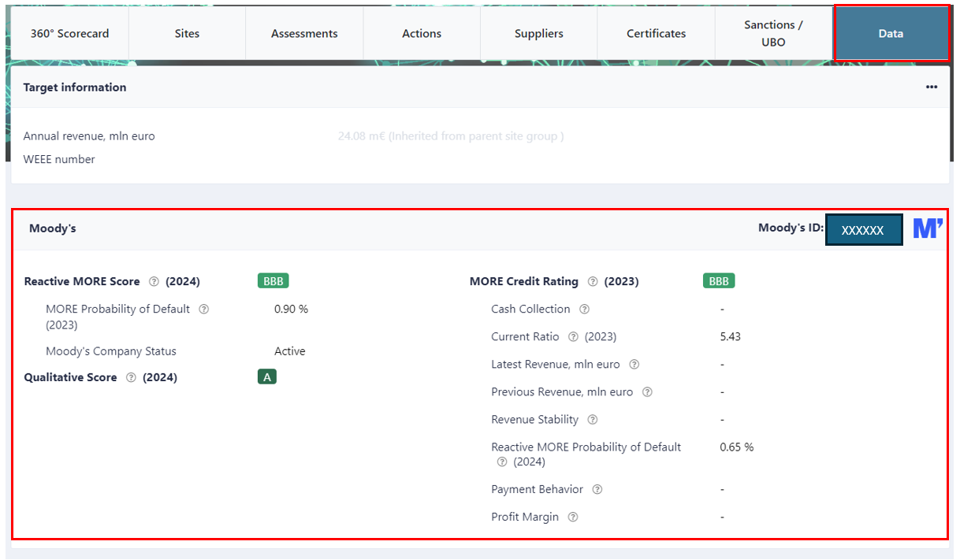960x560 pixels.
Task: Show help for MORE Probability of Default (2023)
Action: click(204, 309)
